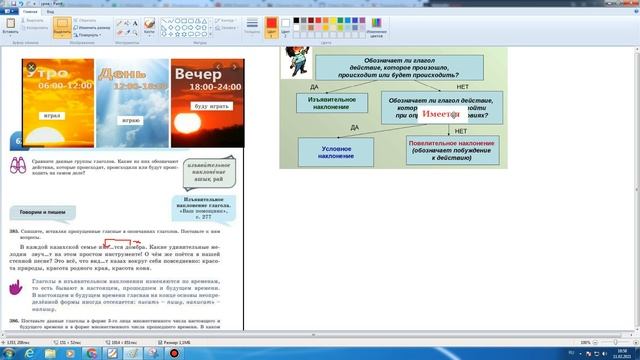Select the Fill with color bucket tool

[127, 23]
